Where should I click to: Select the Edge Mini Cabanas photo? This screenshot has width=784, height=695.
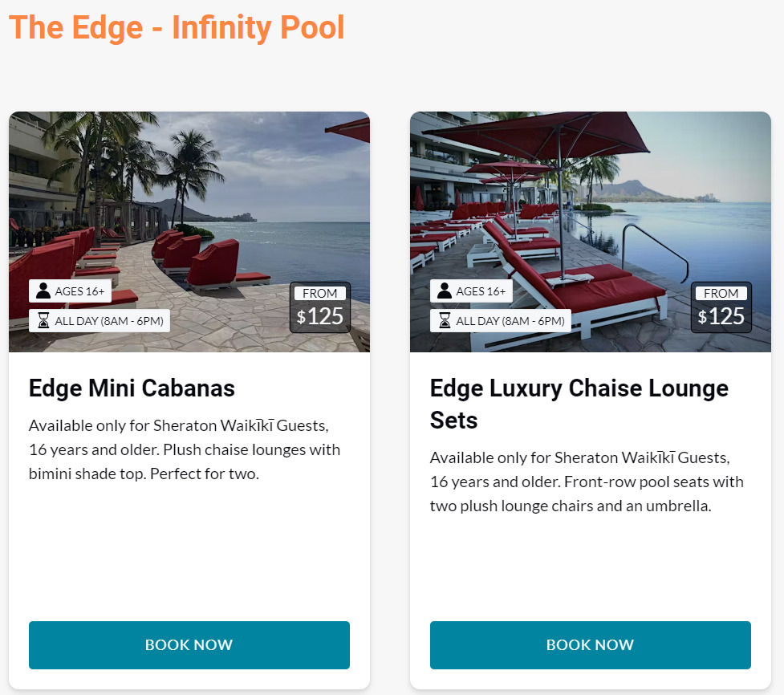(189, 201)
